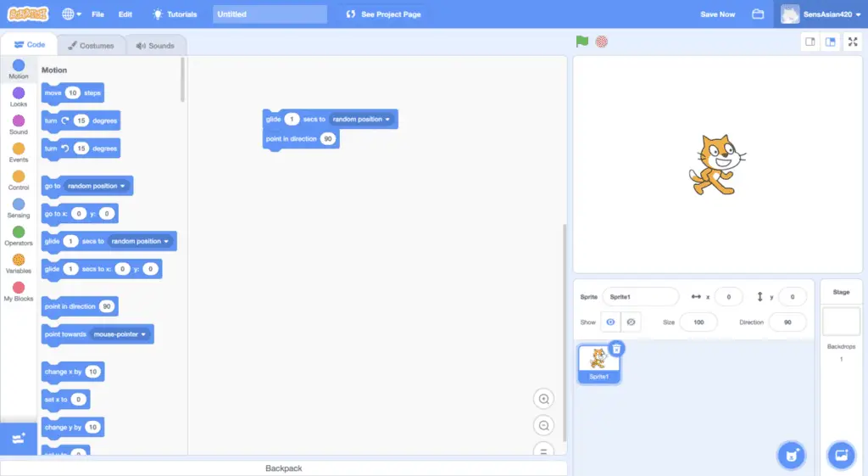Click the change x by 10 block
Image resolution: width=868 pixels, height=476 pixels.
(x=73, y=372)
